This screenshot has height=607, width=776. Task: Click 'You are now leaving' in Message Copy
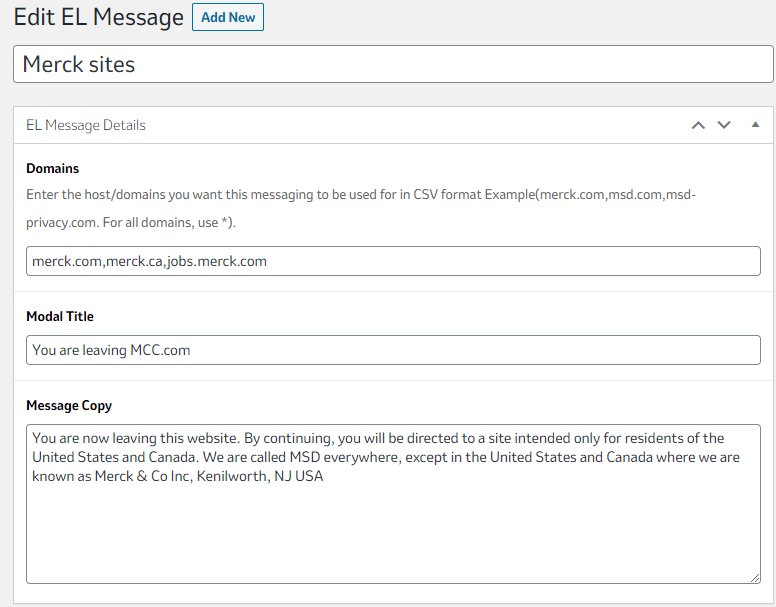[90, 438]
